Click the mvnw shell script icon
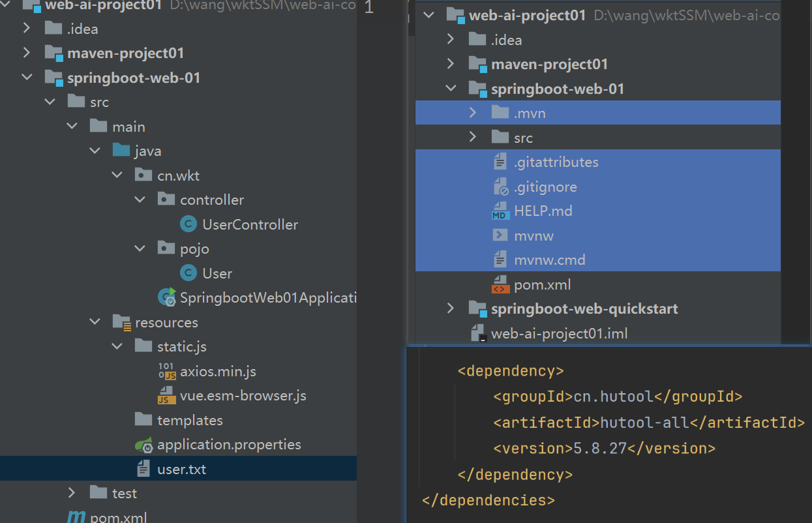Viewport: 812px width, 523px height. click(x=500, y=236)
